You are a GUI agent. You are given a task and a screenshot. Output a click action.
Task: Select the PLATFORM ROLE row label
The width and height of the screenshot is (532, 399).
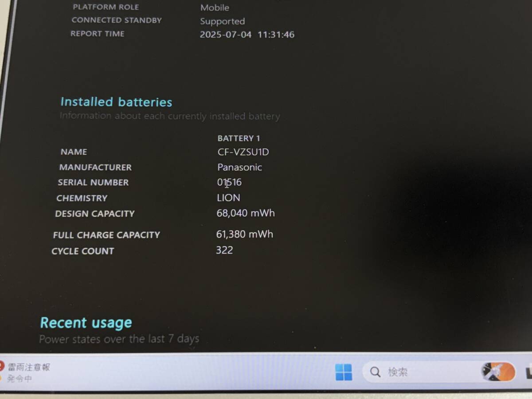pyautogui.click(x=106, y=7)
